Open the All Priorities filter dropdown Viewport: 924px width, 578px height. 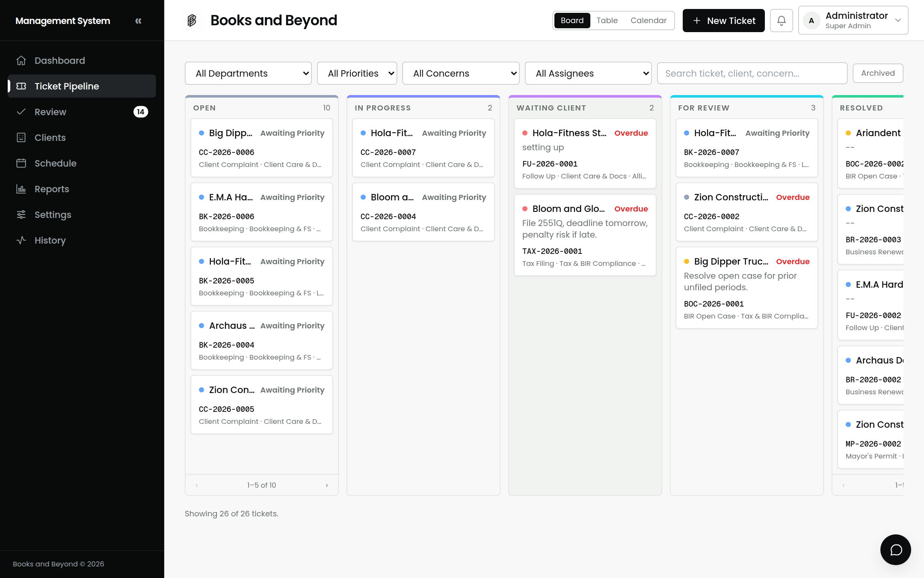(357, 73)
